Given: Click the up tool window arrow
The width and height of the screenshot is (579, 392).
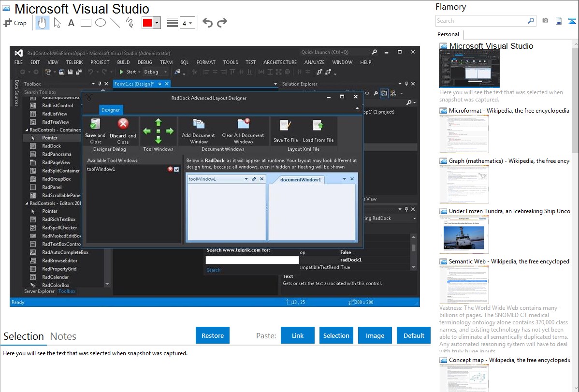Looking at the screenshot, I should [159, 122].
